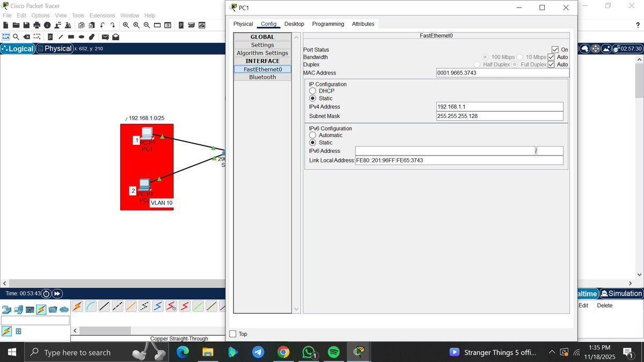Open the Network Devices category with lightning bolt

tap(41, 309)
